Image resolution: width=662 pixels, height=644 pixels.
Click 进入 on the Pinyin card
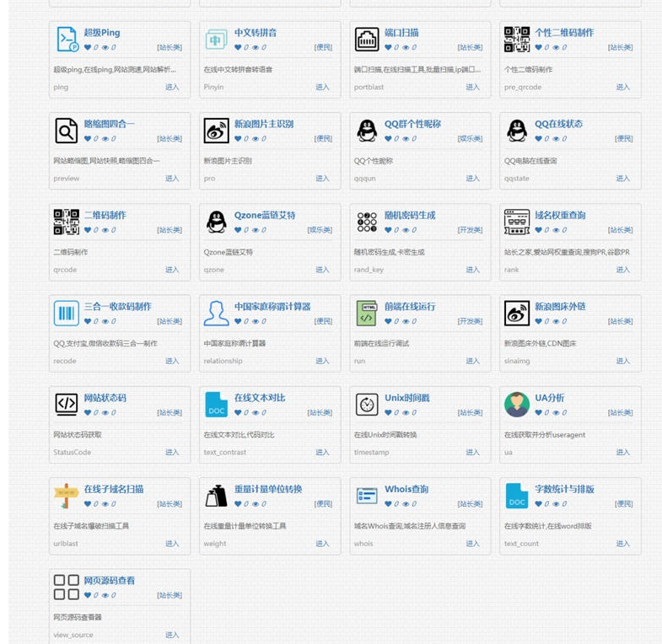(322, 87)
